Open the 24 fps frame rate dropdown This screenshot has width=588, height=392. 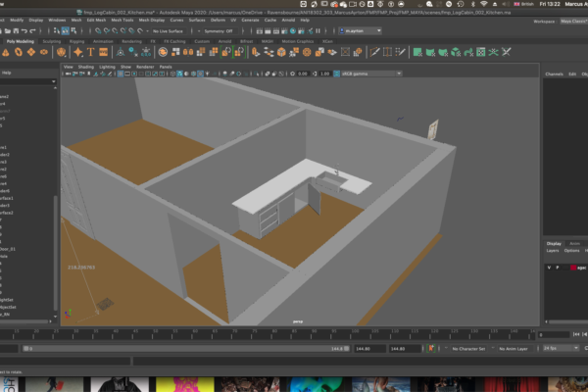(561, 349)
